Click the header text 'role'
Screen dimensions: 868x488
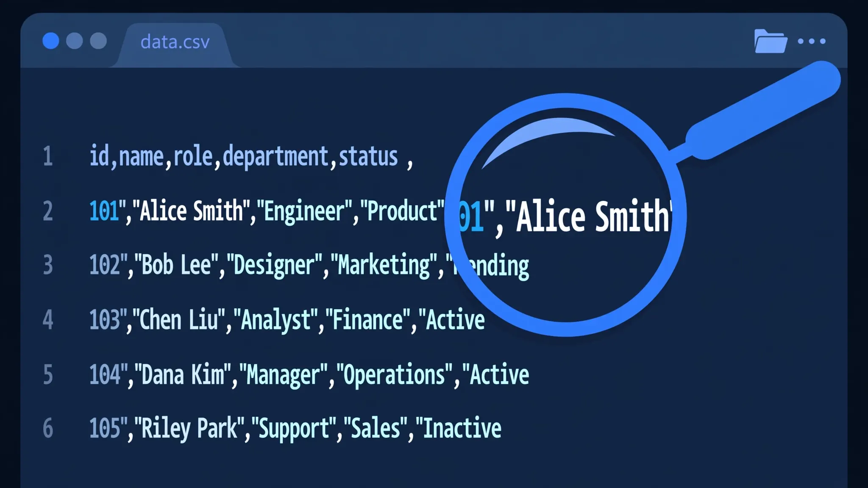click(x=193, y=156)
